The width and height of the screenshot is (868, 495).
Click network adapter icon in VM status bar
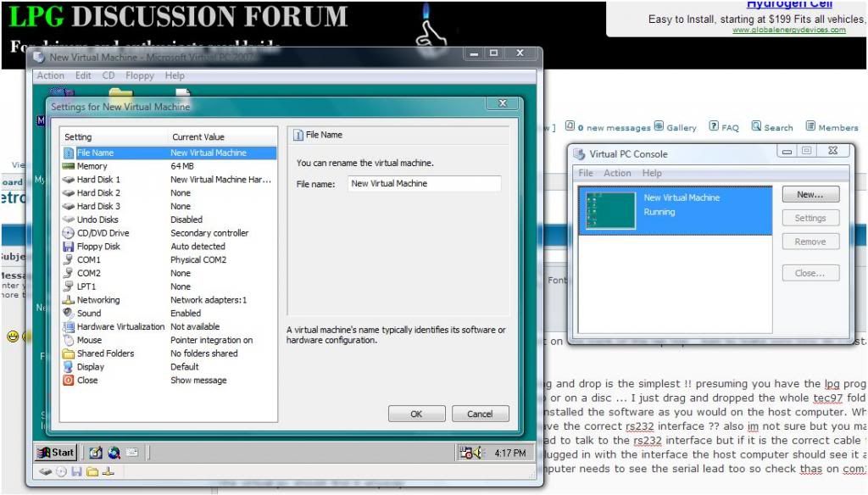[x=108, y=472]
